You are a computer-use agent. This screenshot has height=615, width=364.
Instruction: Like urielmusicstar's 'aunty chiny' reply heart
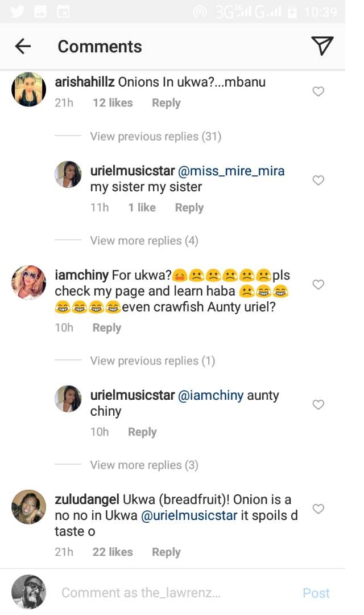(318, 405)
